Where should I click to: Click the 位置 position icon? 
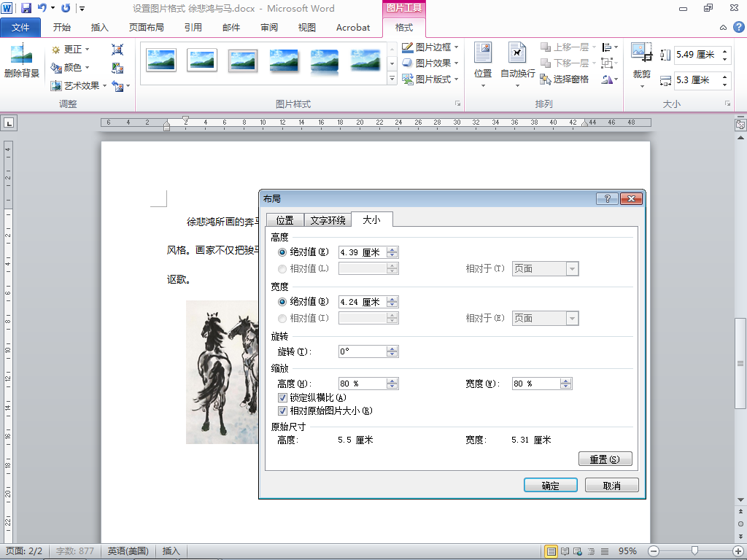pyautogui.click(x=483, y=64)
